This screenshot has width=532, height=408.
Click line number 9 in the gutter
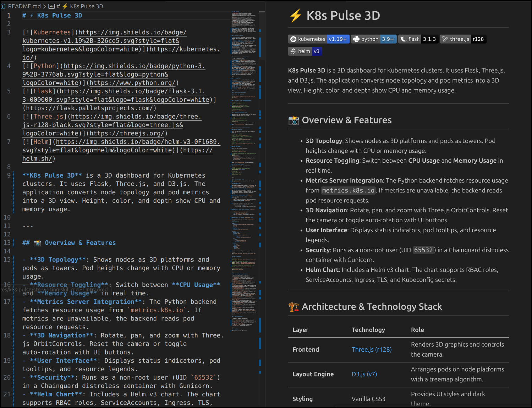[9, 175]
